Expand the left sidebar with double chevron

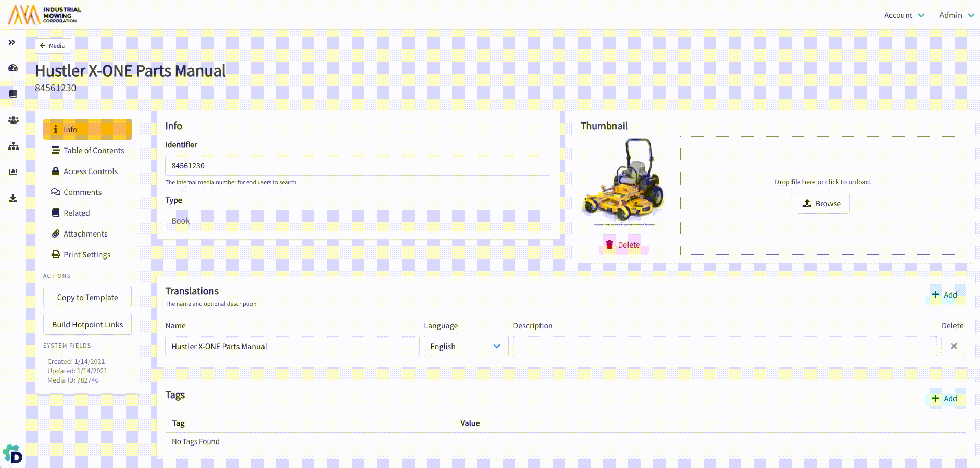click(12, 42)
